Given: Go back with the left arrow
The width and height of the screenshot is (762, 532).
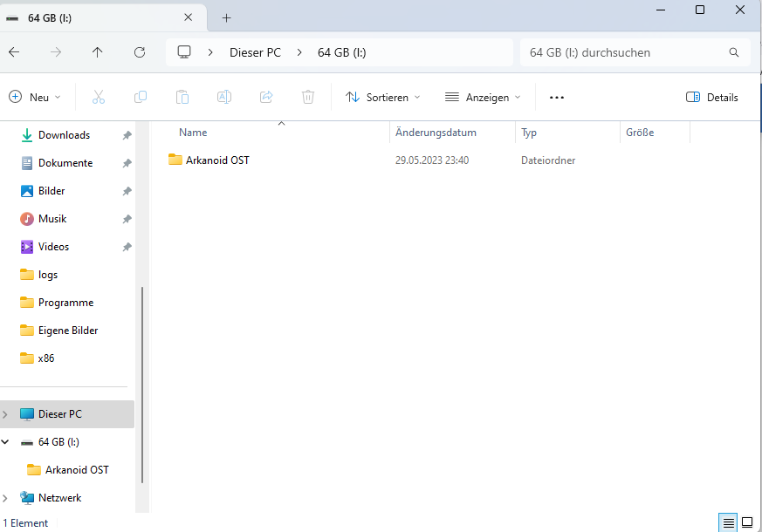Looking at the screenshot, I should point(14,52).
